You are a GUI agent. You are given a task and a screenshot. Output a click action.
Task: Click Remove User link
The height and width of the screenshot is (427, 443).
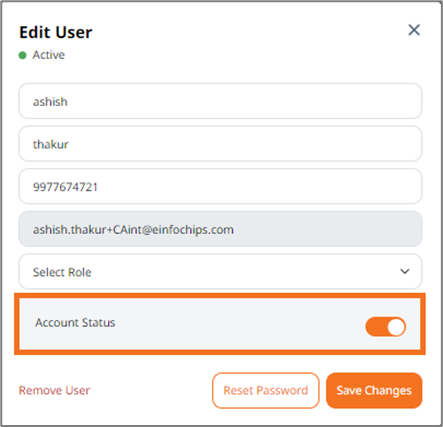click(54, 390)
